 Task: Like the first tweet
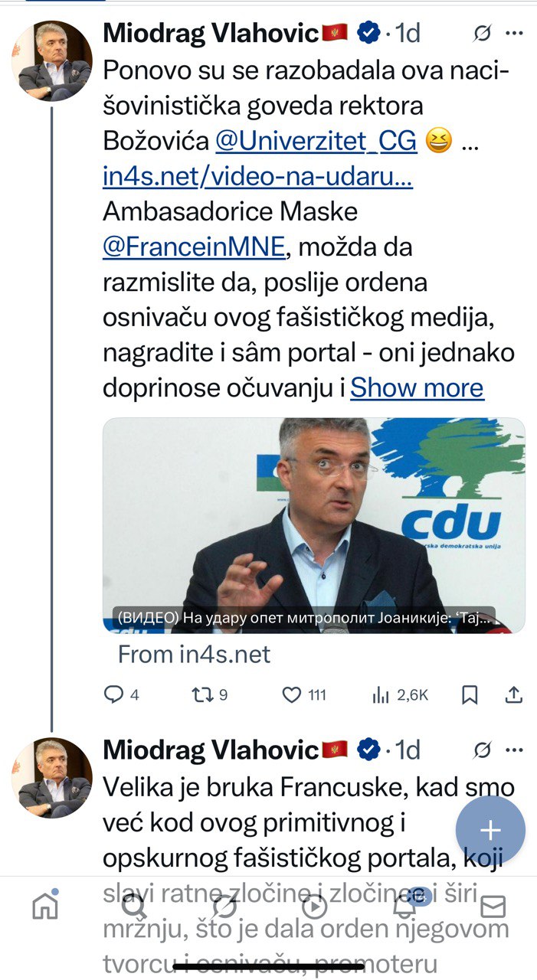292,694
